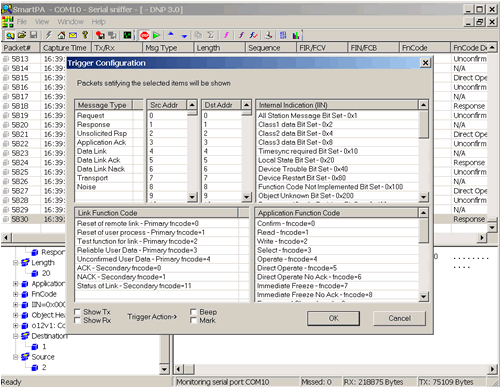Image resolution: width=500 pixels, height=387 pixels.
Task: Collapse the Length tree node
Action: coord(16,263)
